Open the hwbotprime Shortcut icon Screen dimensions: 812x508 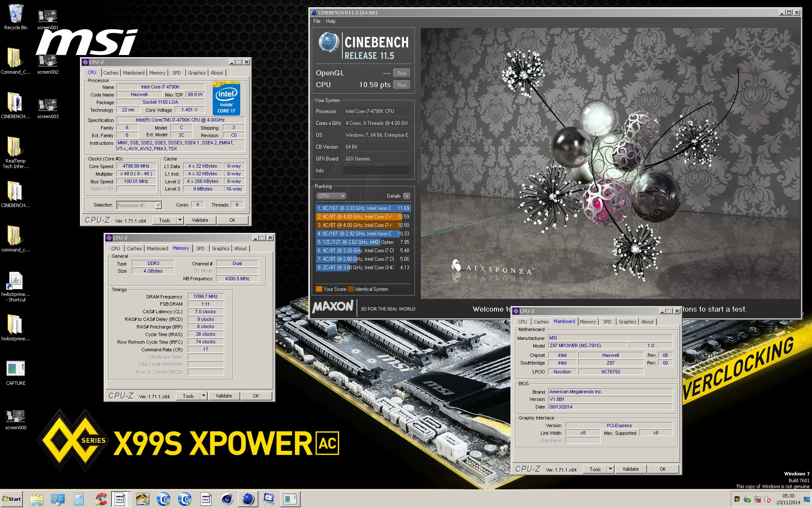point(16,287)
